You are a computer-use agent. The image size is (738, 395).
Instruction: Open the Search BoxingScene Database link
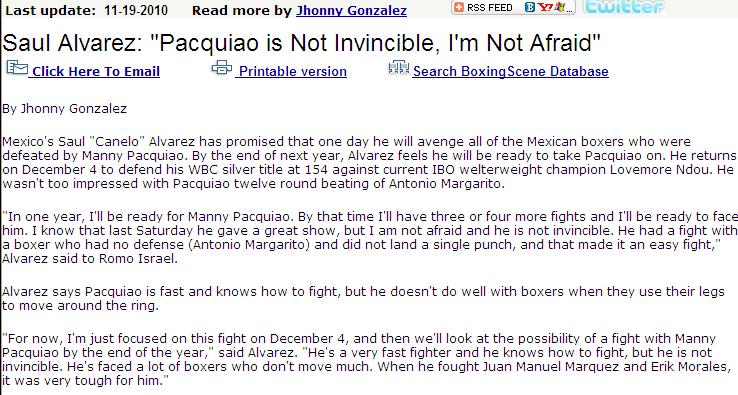[511, 71]
